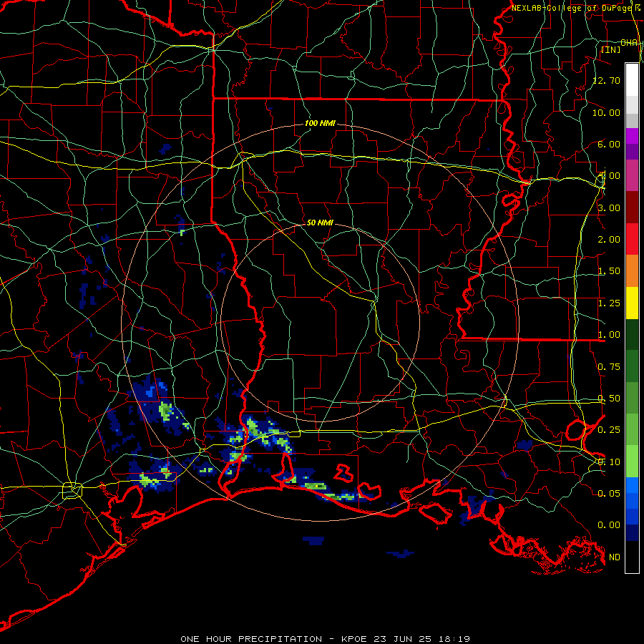Select the 0.75 legend value
Screen dimensions: 644x644
(609, 367)
